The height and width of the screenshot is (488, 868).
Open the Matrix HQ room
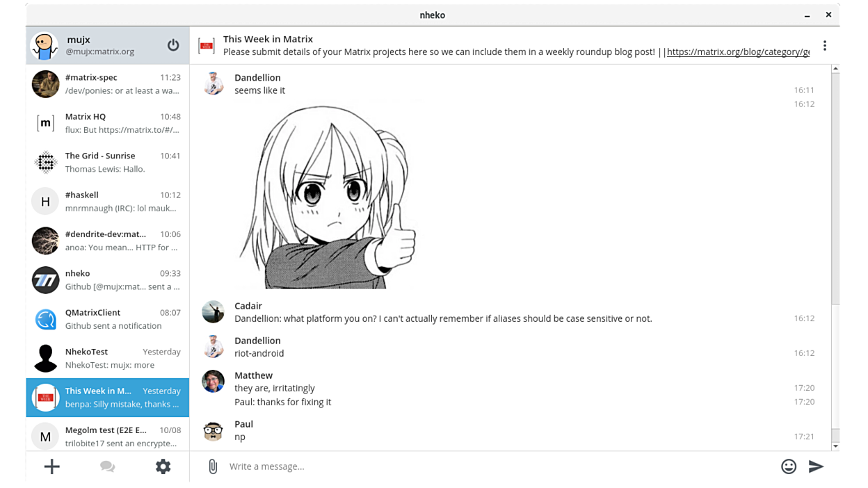click(x=107, y=123)
